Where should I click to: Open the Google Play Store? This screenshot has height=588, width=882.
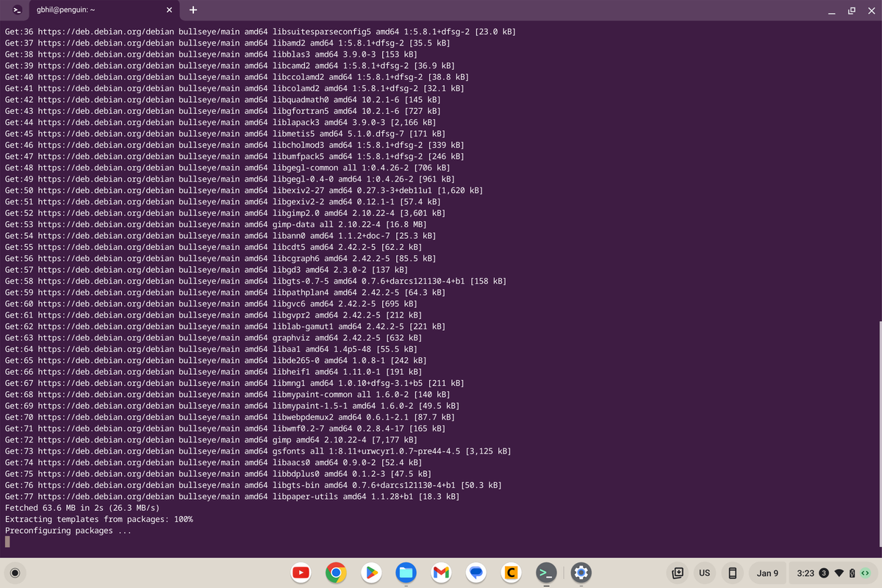click(371, 573)
